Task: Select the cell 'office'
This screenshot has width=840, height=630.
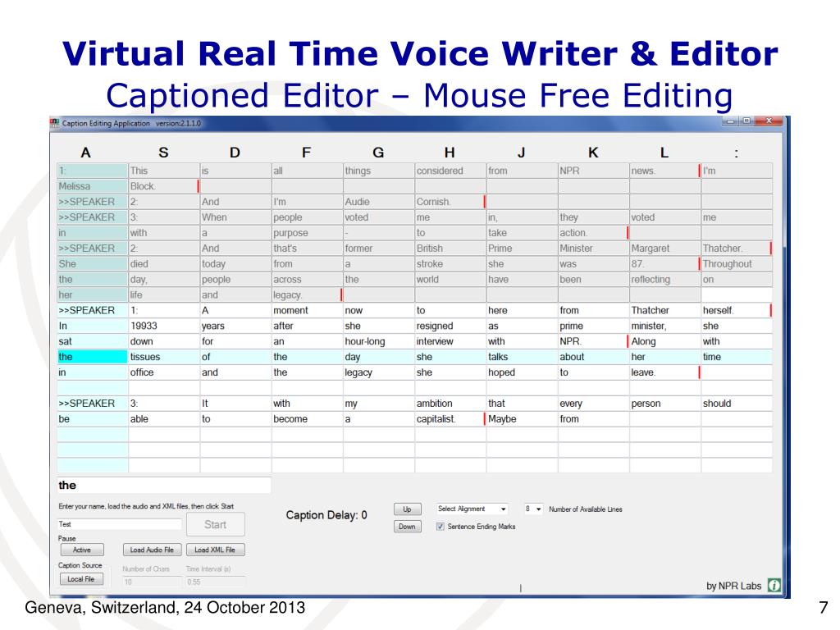Action: (164, 372)
